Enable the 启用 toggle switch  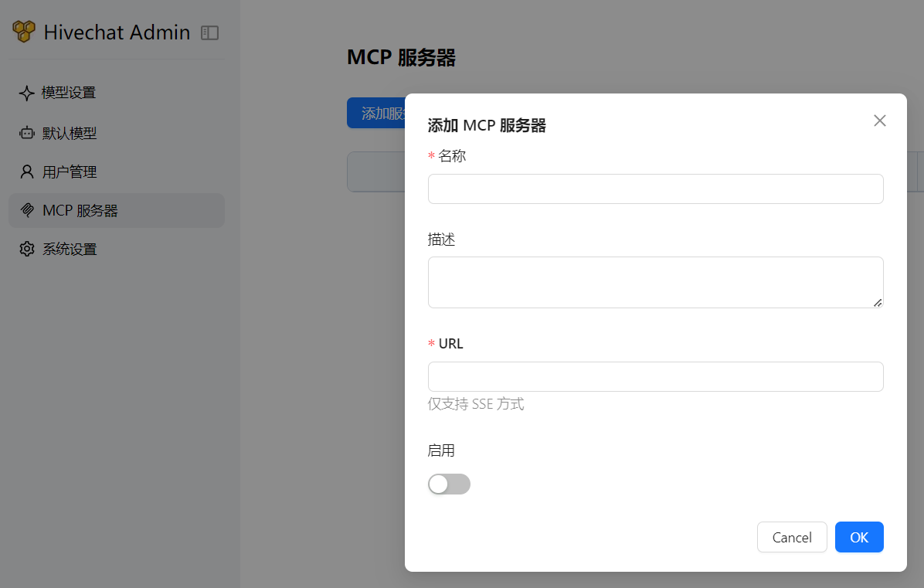pos(449,484)
